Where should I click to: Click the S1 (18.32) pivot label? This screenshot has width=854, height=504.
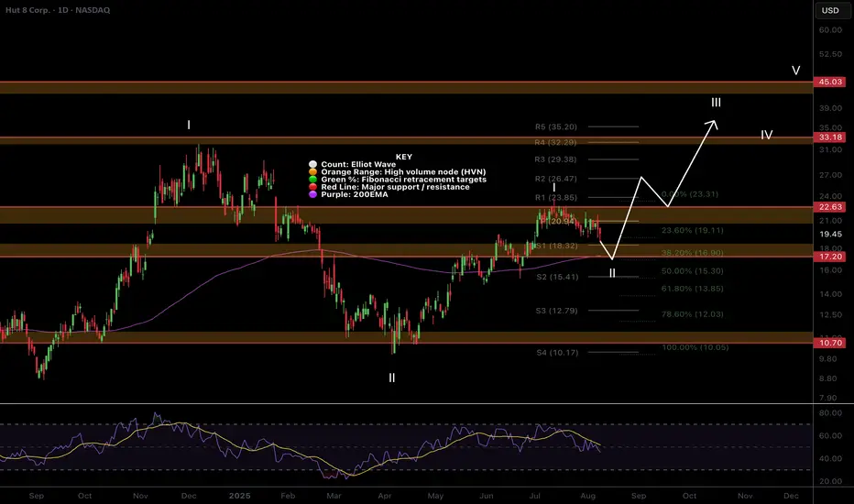pos(556,246)
